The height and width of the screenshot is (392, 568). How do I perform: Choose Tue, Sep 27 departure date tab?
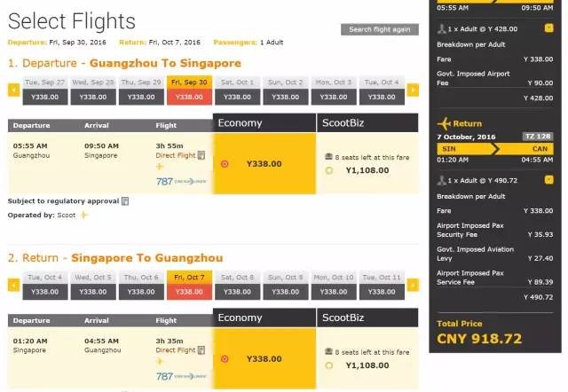pos(44,90)
